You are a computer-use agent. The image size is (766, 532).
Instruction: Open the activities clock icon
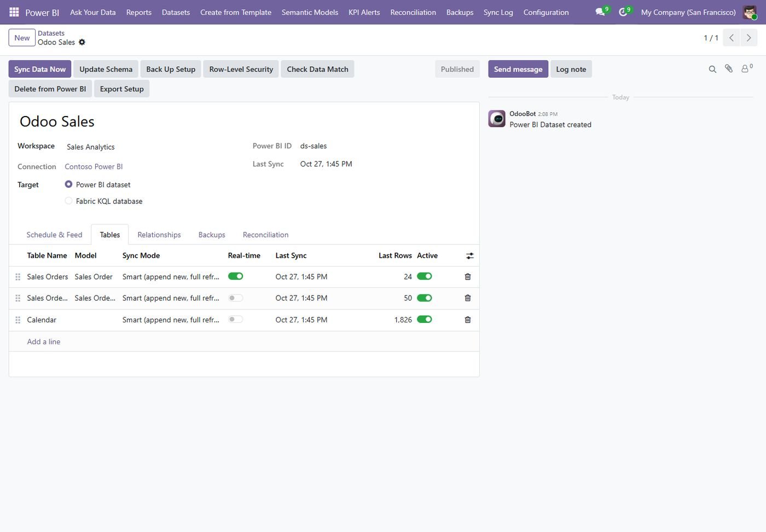click(623, 12)
